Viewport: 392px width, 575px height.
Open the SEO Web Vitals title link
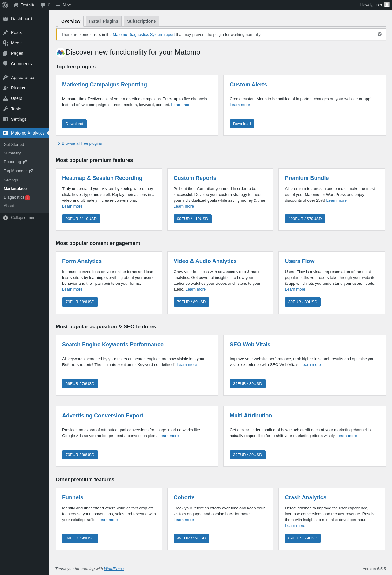[250, 345]
